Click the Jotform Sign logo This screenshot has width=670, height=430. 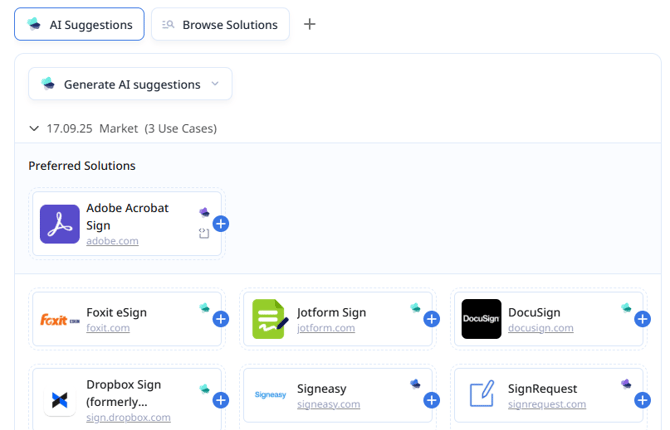click(x=271, y=319)
